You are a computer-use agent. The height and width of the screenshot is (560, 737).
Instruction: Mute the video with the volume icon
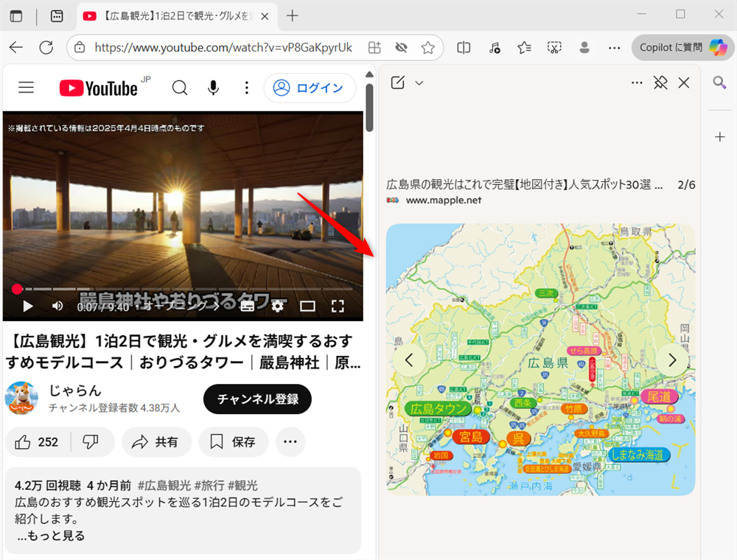(57, 306)
